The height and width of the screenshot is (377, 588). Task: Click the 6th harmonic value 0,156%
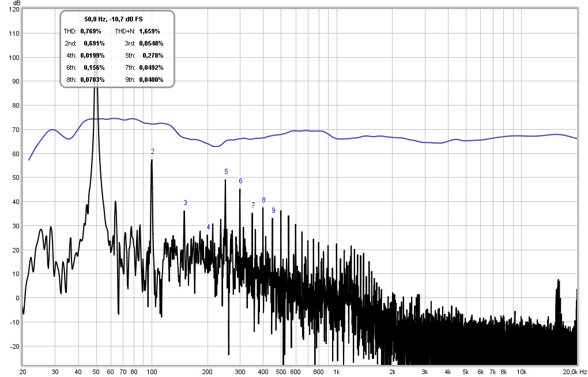pos(94,68)
